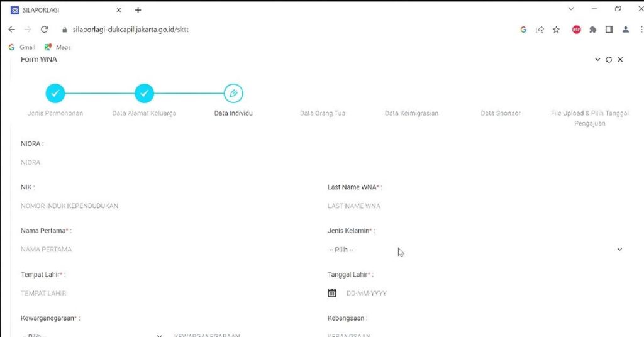Viewport: 644px width, 337px height.
Task: Open the ABP adblock extension
Action: tap(577, 30)
